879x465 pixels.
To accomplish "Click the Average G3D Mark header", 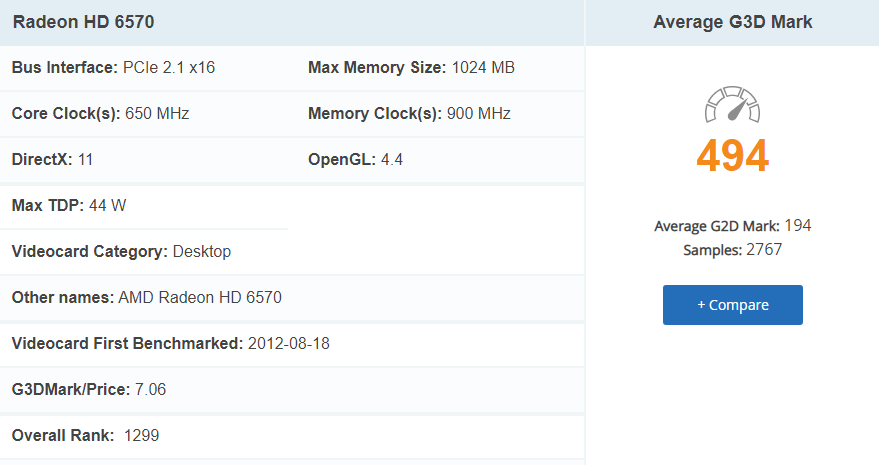I will [732, 22].
